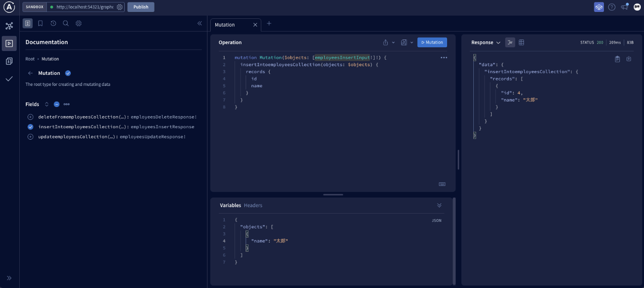This screenshot has height=288, width=644.
Task: Click the localhost endpoint URL field
Action: [x=85, y=7]
